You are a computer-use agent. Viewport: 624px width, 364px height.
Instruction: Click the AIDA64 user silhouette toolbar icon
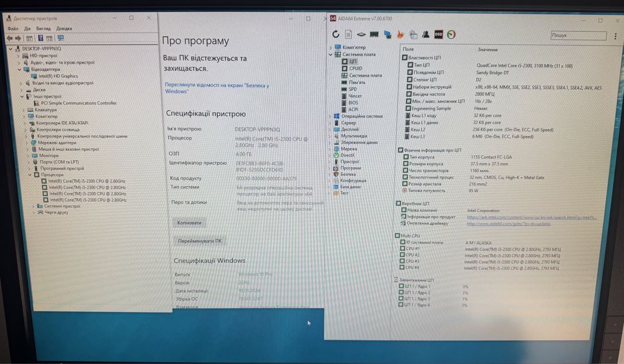(426, 34)
